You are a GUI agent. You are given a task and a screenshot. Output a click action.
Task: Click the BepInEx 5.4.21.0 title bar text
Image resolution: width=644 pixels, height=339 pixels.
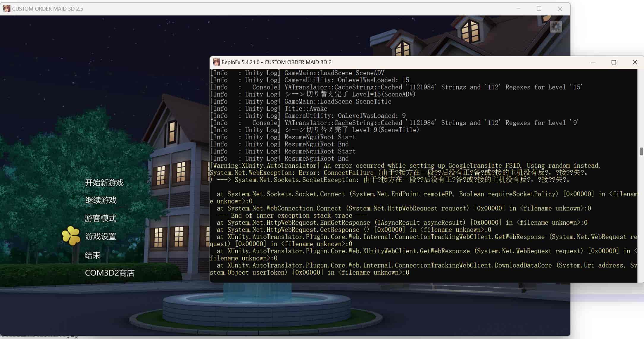point(276,62)
